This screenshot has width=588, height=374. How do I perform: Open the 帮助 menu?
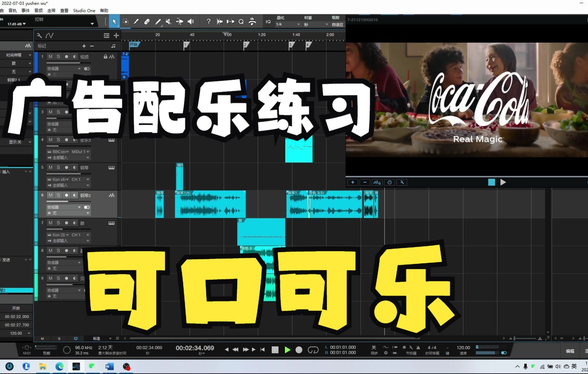click(x=104, y=11)
